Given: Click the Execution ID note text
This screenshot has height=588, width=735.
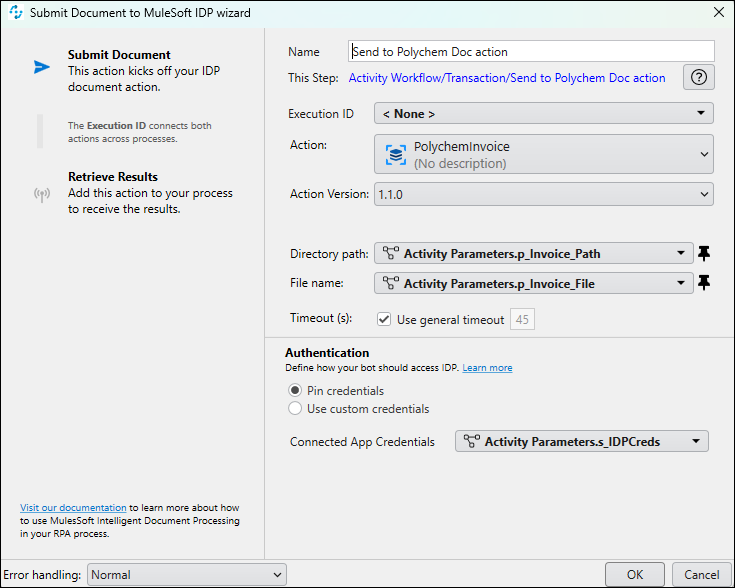Looking at the screenshot, I should tap(140, 132).
